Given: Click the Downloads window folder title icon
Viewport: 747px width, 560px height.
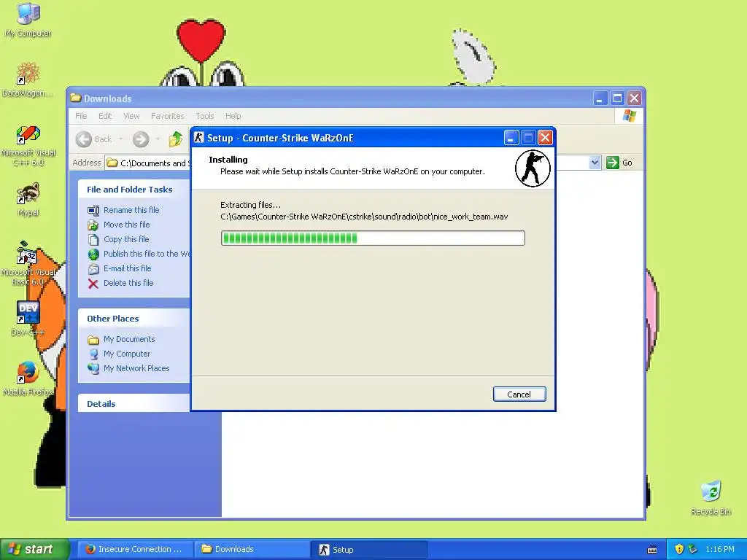Looking at the screenshot, I should pos(76,98).
